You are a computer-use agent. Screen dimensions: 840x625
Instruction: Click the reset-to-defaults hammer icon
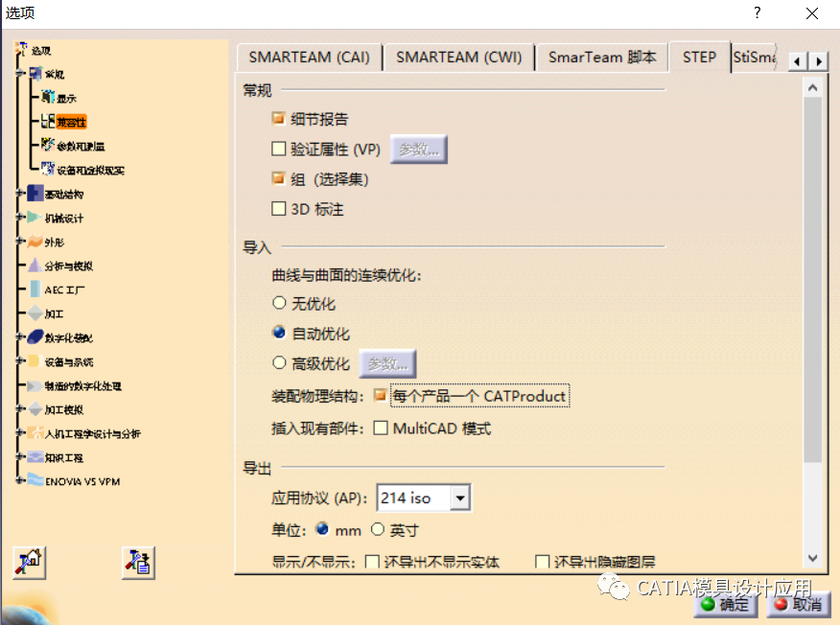tap(30, 563)
